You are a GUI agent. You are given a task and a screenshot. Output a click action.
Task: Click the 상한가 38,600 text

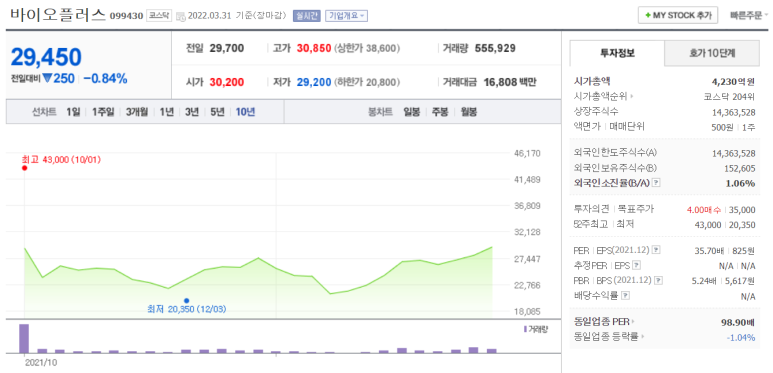367,49
